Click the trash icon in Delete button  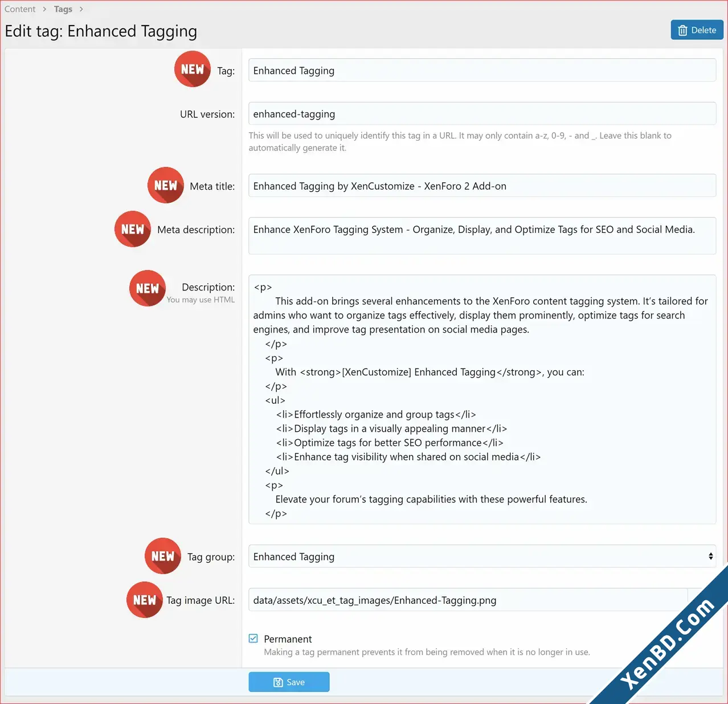click(682, 30)
